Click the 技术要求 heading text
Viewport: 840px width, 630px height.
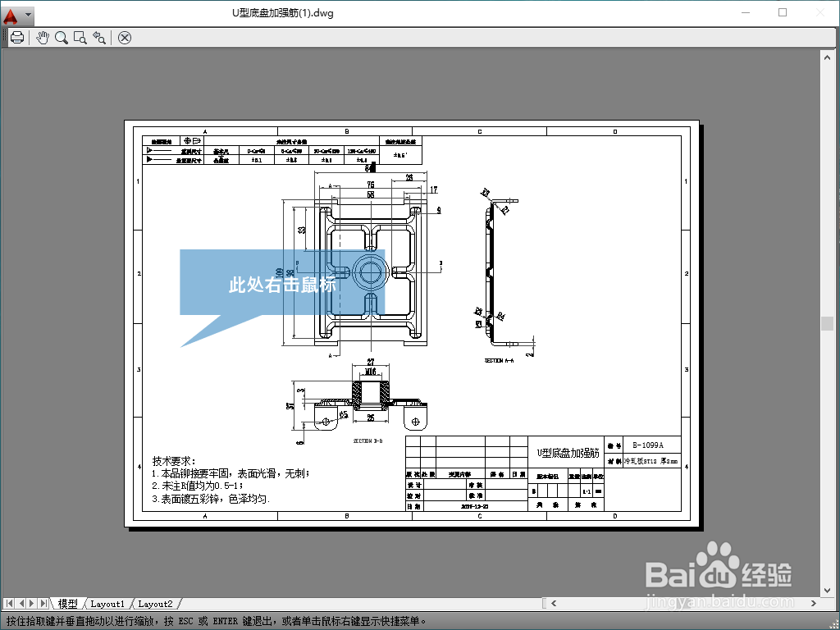(174, 461)
